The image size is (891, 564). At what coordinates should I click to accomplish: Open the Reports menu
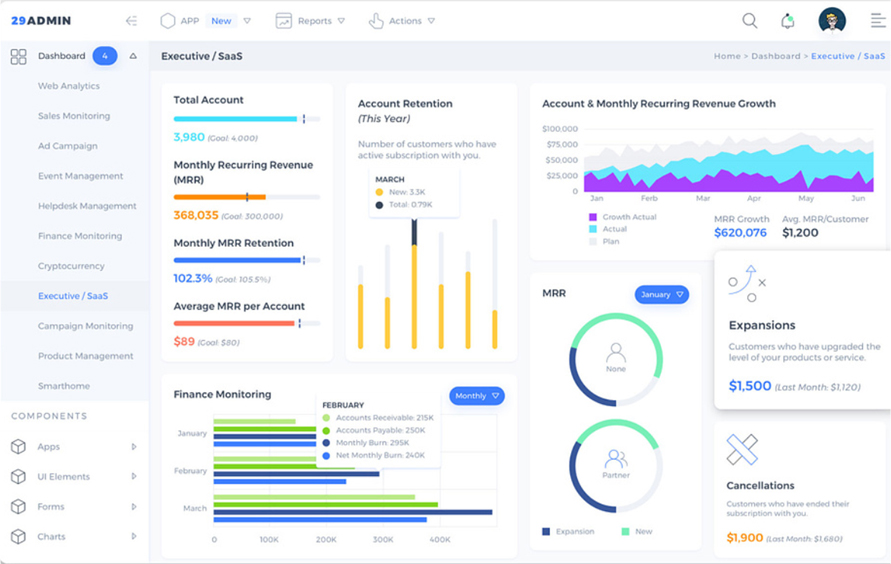[x=310, y=21]
